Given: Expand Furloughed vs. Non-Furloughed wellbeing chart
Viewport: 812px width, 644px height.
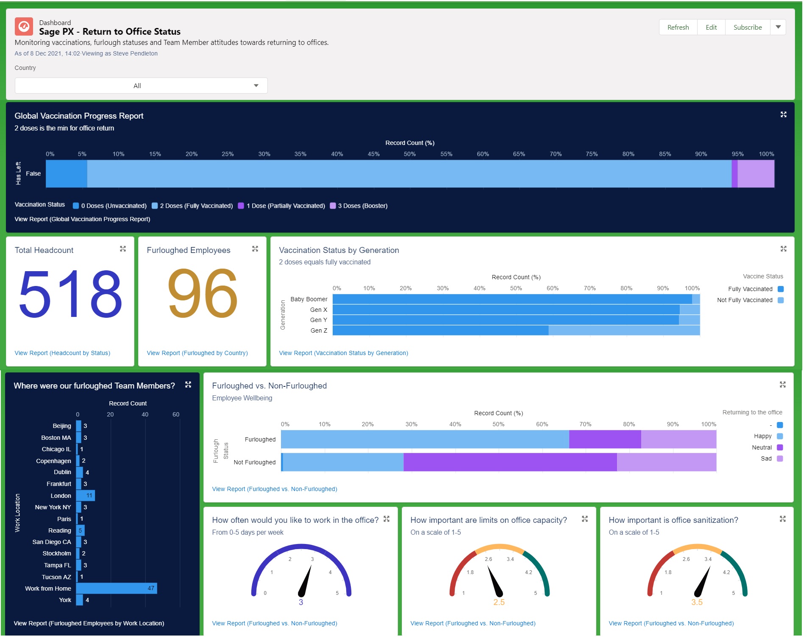Looking at the screenshot, I should [782, 384].
